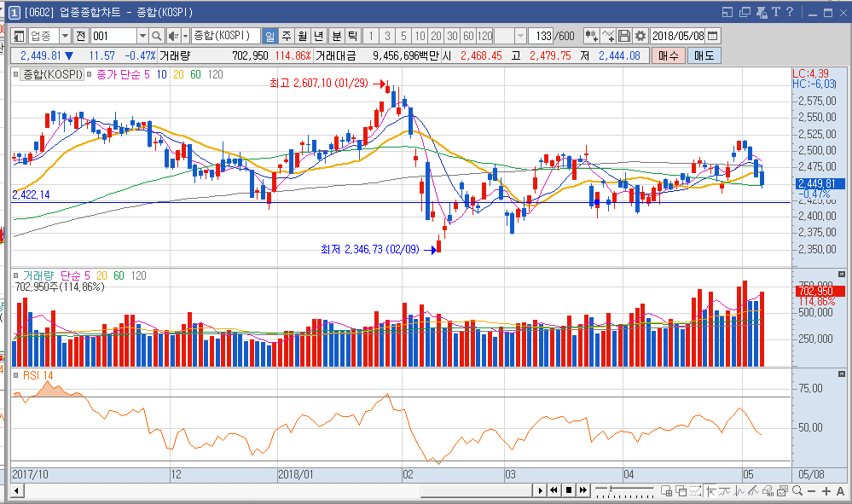
Task: Select the daily (일) period toggle
Action: 270,36
